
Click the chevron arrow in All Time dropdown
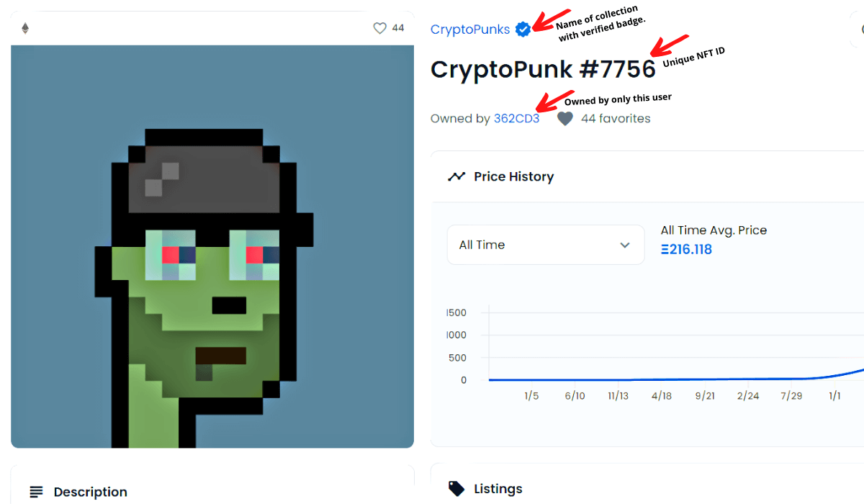624,245
